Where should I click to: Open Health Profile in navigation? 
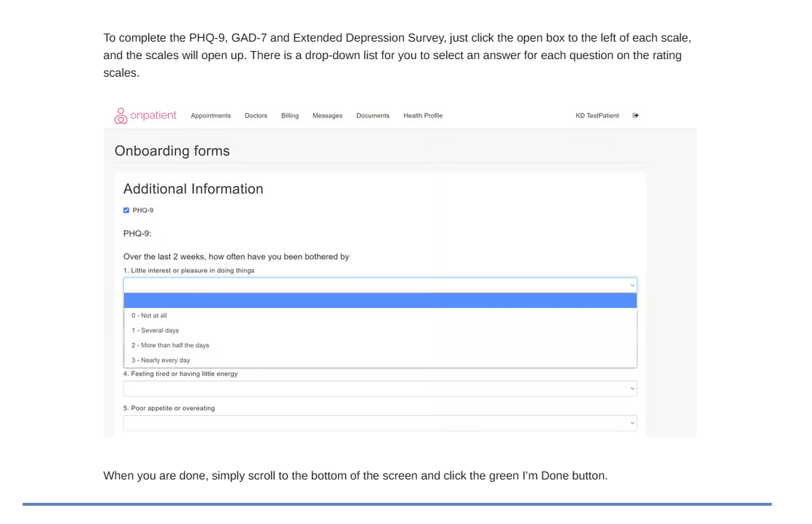tap(423, 115)
